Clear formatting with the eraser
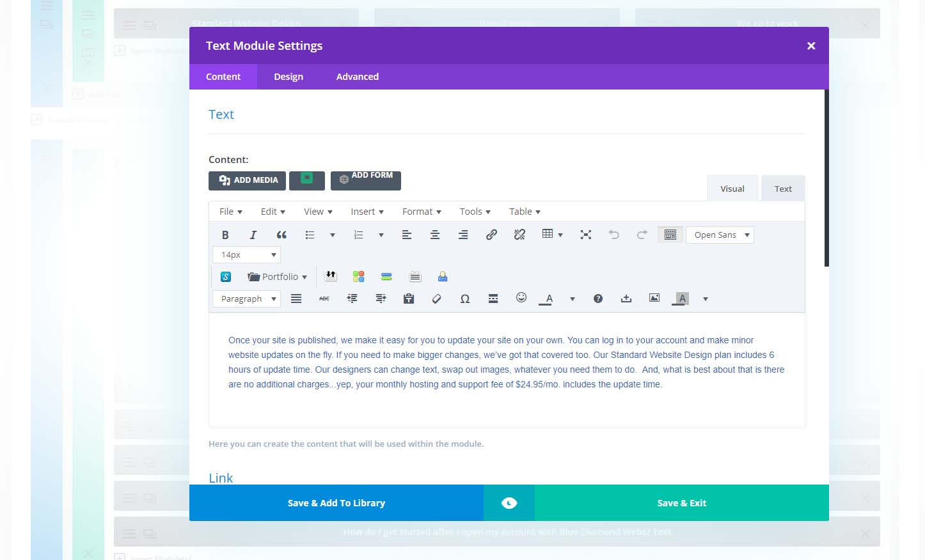This screenshot has width=925, height=560. 437,299
